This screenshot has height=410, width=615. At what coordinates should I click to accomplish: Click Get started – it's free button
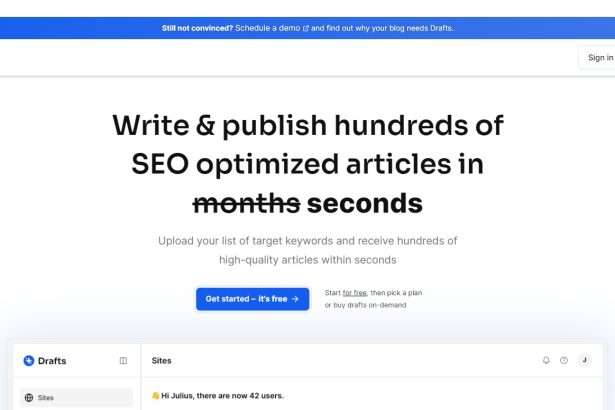click(x=253, y=299)
